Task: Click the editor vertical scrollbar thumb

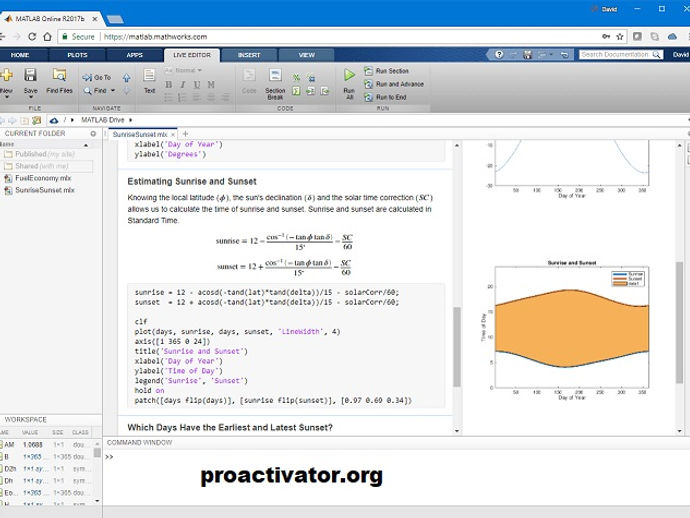Action: (x=457, y=346)
